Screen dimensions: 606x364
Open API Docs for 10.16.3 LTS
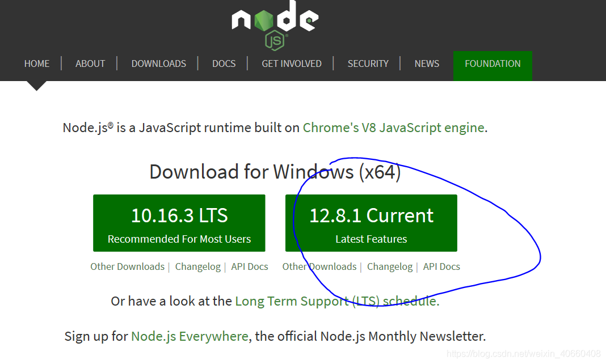(x=250, y=266)
